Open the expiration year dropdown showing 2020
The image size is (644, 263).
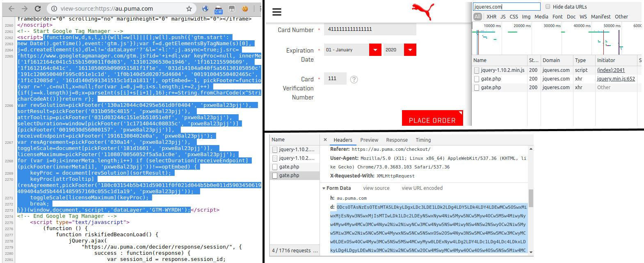click(400, 50)
